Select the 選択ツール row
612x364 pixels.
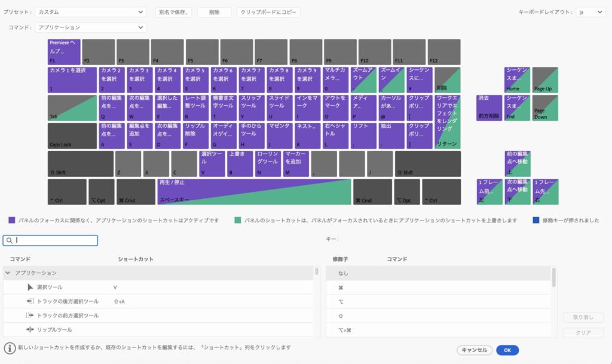coord(158,287)
